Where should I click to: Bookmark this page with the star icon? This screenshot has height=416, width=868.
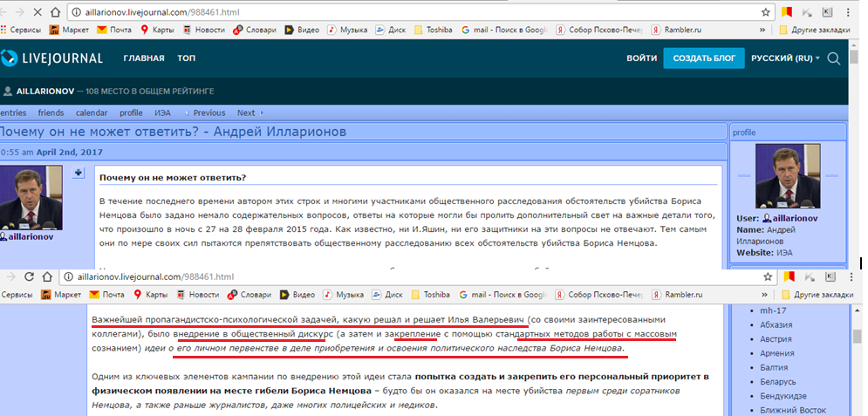pyautogui.click(x=766, y=12)
